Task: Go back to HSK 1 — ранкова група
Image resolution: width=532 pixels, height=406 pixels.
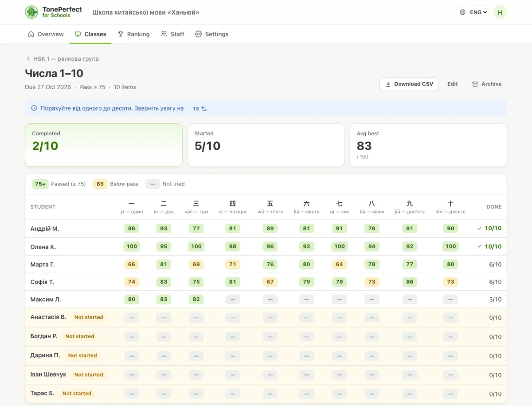Action: (62, 59)
